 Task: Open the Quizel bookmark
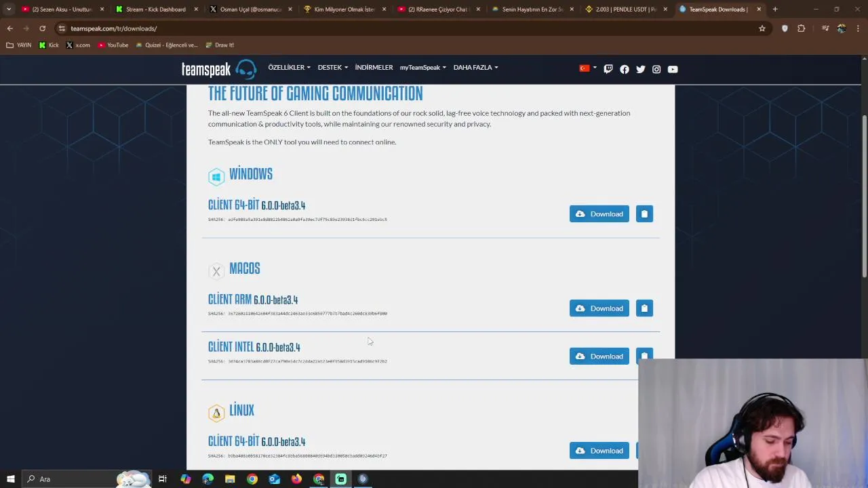(x=167, y=45)
